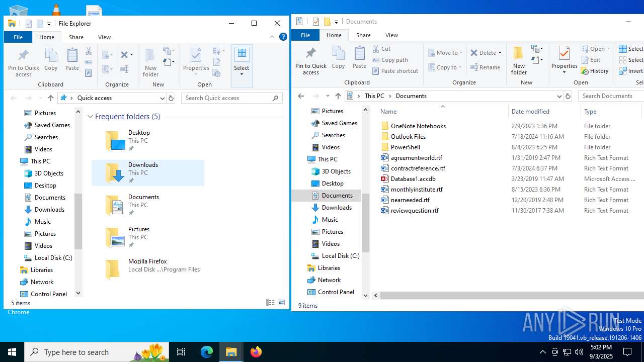This screenshot has width=644, height=362.
Task: Select Music in File Explorer navigation tree
Action: 42,222
